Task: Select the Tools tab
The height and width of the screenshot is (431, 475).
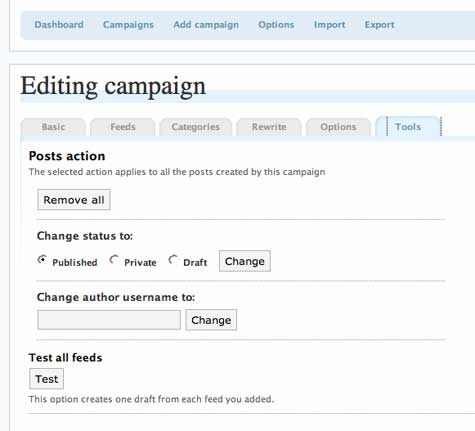Action: tap(408, 127)
